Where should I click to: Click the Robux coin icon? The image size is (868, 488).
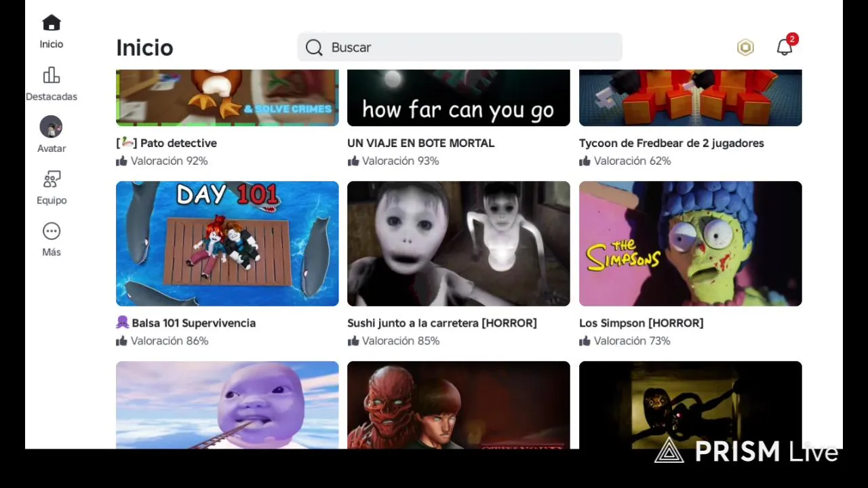(x=745, y=47)
